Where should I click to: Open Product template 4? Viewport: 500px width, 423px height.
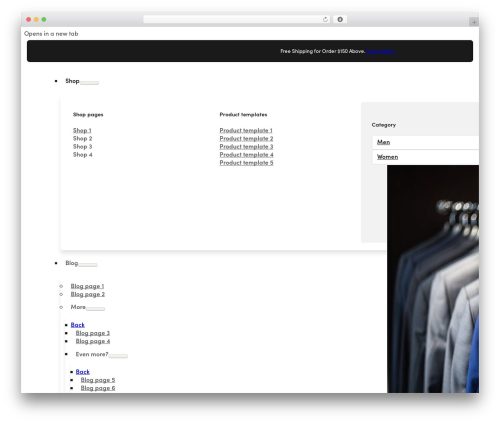[246, 155]
